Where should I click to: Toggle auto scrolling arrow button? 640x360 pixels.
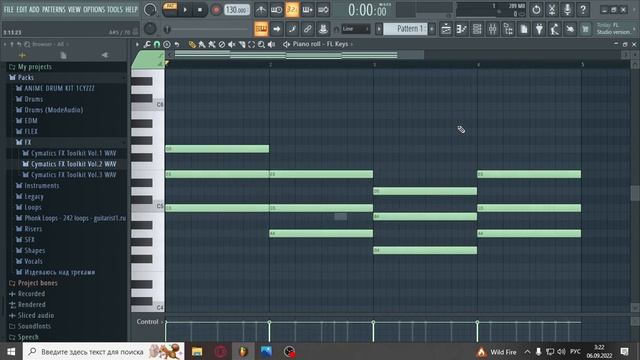[277, 29]
